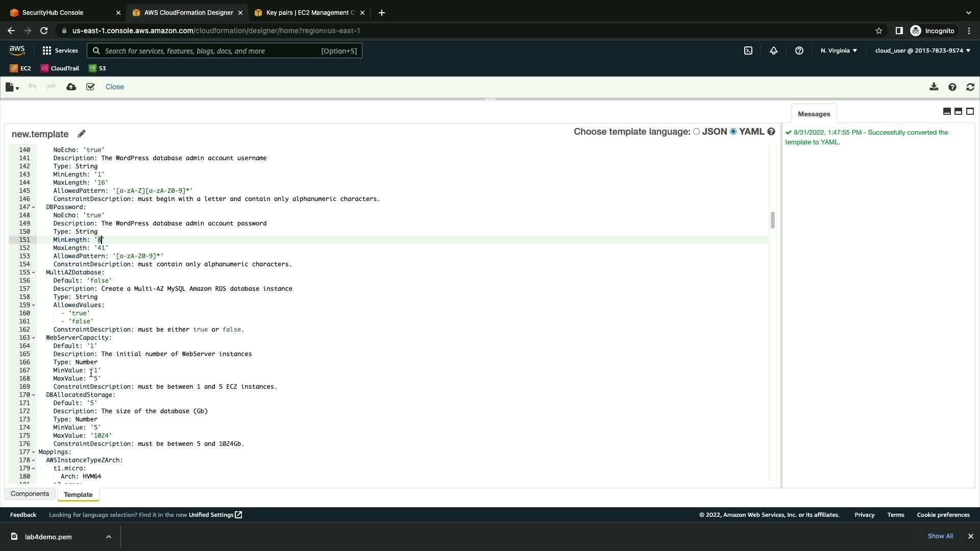This screenshot has width=980, height=551.
Task: Click the validate template checkmark icon
Action: click(90, 87)
